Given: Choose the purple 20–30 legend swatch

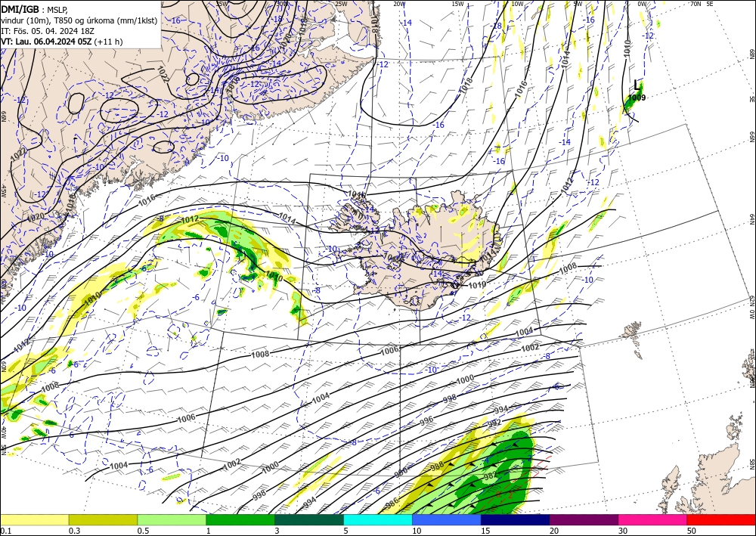Looking at the screenshot, I should (584, 519).
